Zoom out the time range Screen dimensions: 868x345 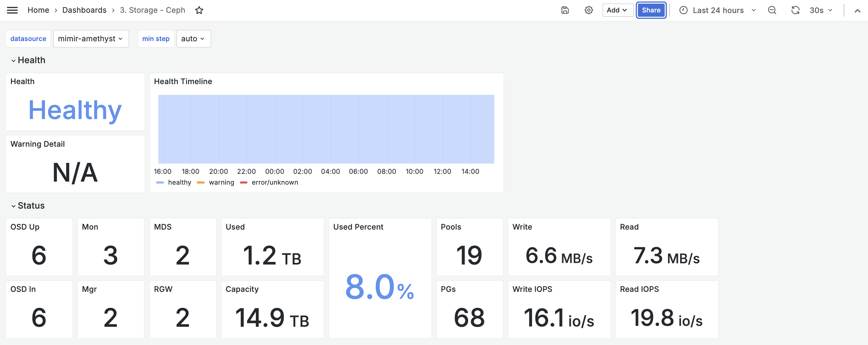click(772, 10)
